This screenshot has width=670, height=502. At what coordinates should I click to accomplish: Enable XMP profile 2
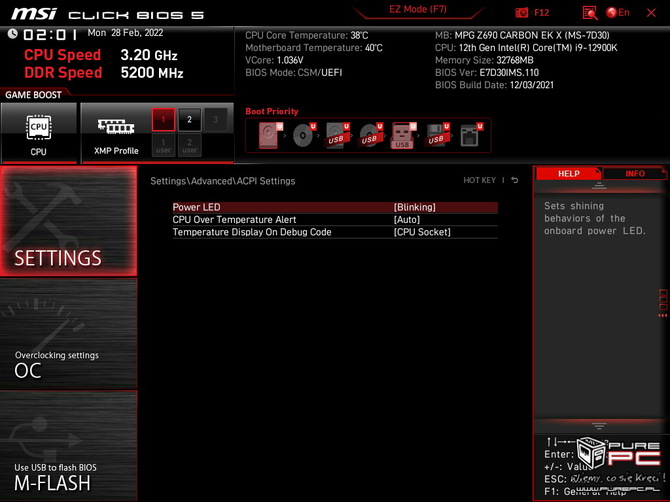click(x=189, y=120)
